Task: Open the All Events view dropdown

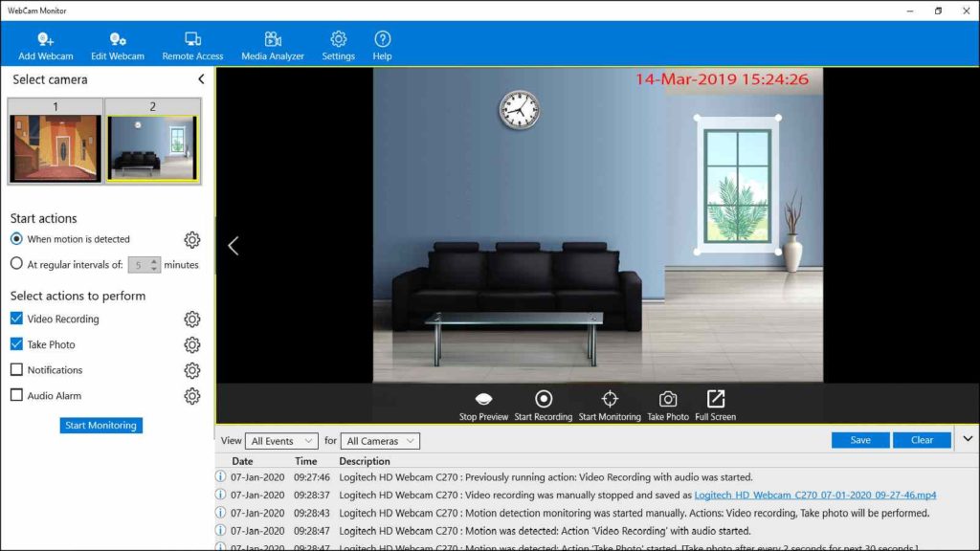Action: tap(281, 441)
